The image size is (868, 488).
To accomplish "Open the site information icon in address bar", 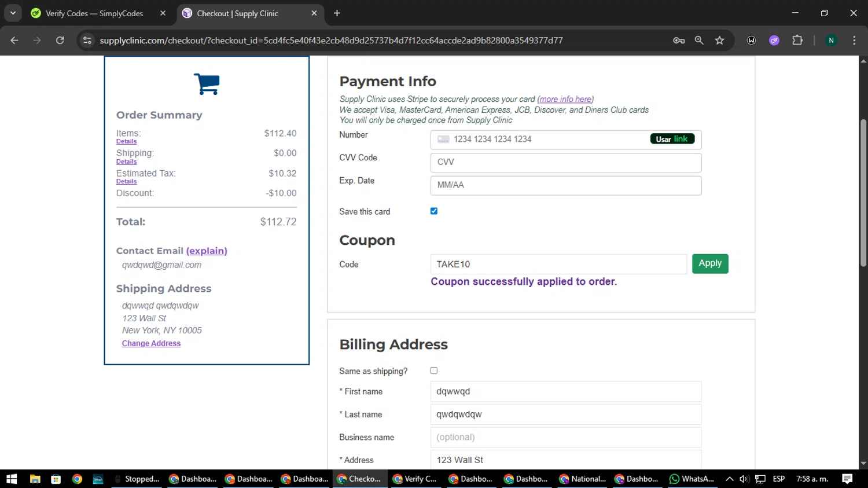I will (x=87, y=41).
